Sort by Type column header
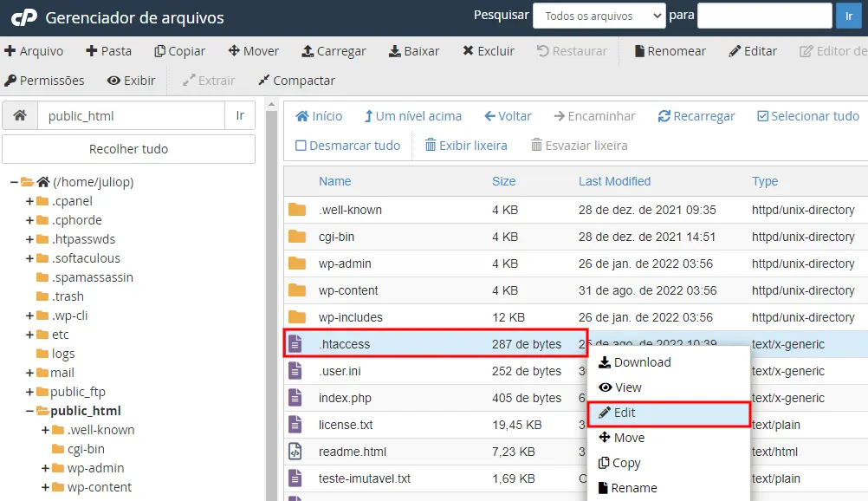Viewport: 868px width, 501px height. coord(765,181)
